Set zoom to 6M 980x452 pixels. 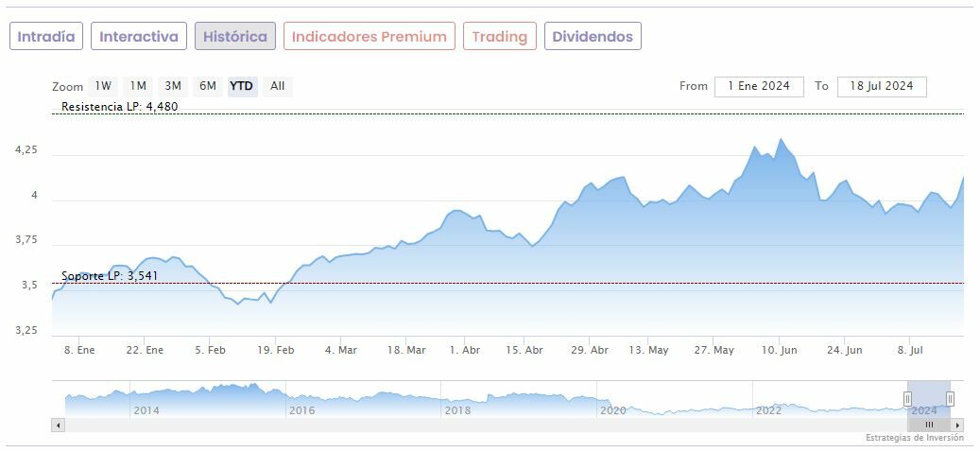point(207,86)
